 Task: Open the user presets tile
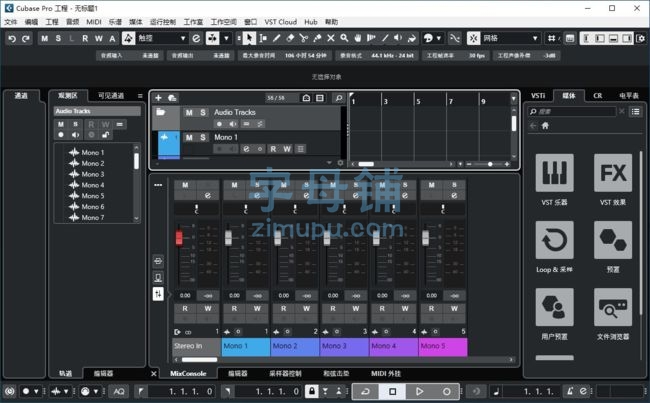(x=554, y=307)
